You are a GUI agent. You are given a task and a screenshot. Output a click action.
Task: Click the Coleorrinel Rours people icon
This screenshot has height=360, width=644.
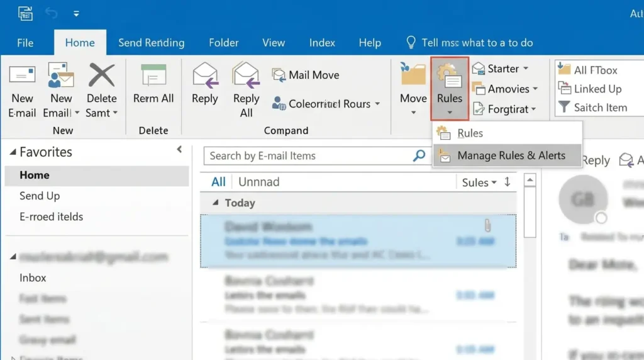click(279, 104)
